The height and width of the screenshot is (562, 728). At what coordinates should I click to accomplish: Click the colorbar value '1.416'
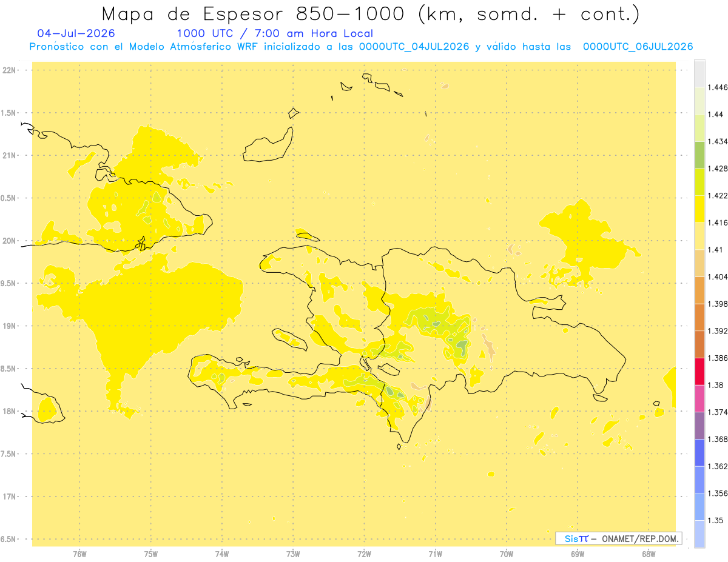[x=718, y=222]
